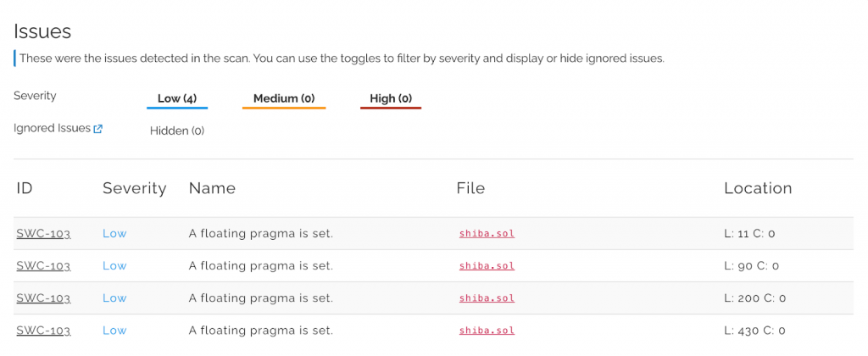Open SWC-103 link for line 11 issue
The height and width of the screenshot is (356, 868).
coord(43,234)
